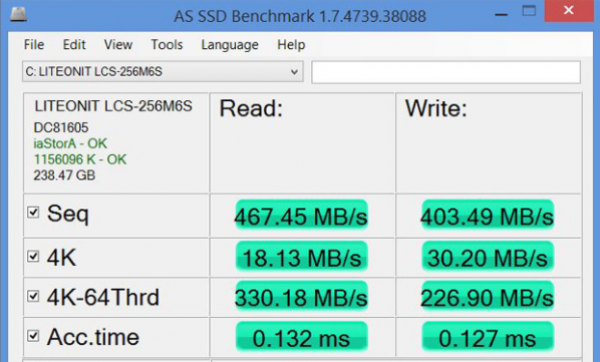Click the Read: column header
Image resolution: width=600 pixels, height=362 pixels.
pos(251,108)
